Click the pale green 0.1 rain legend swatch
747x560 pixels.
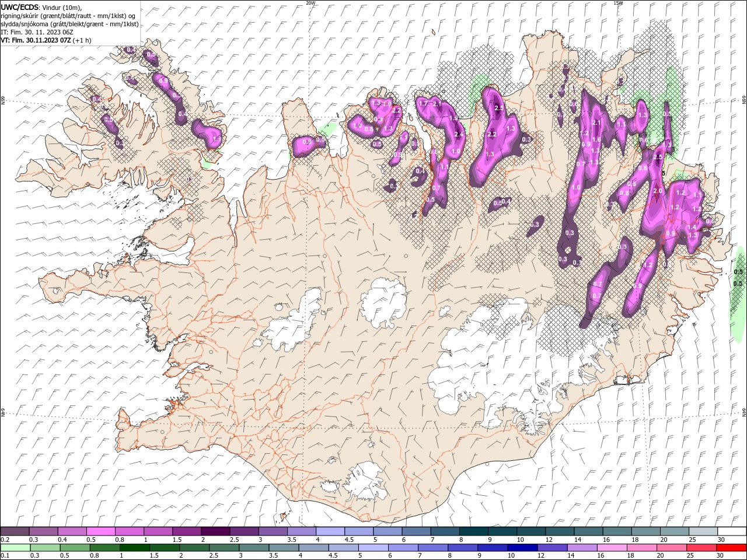[x=15, y=548]
